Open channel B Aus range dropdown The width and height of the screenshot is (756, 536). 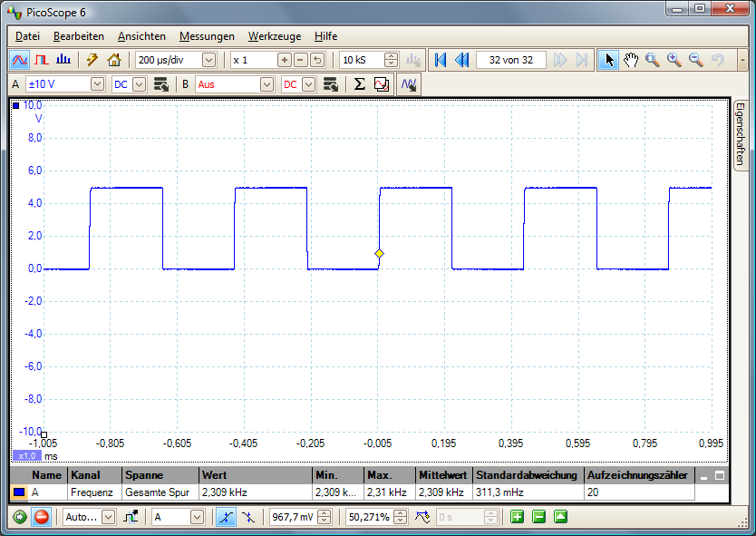(267, 84)
